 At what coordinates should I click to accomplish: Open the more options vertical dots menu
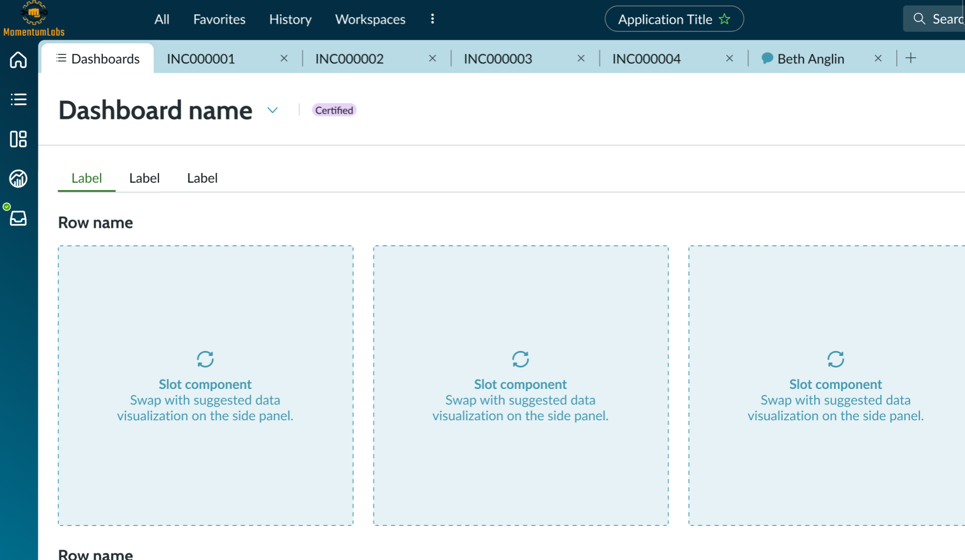pyautogui.click(x=433, y=19)
